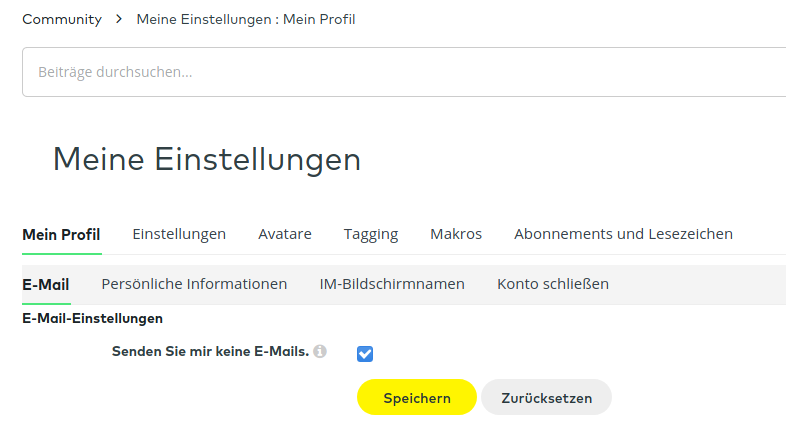Click the 'Senden Sie mir keine E-Mails.' label

point(210,352)
